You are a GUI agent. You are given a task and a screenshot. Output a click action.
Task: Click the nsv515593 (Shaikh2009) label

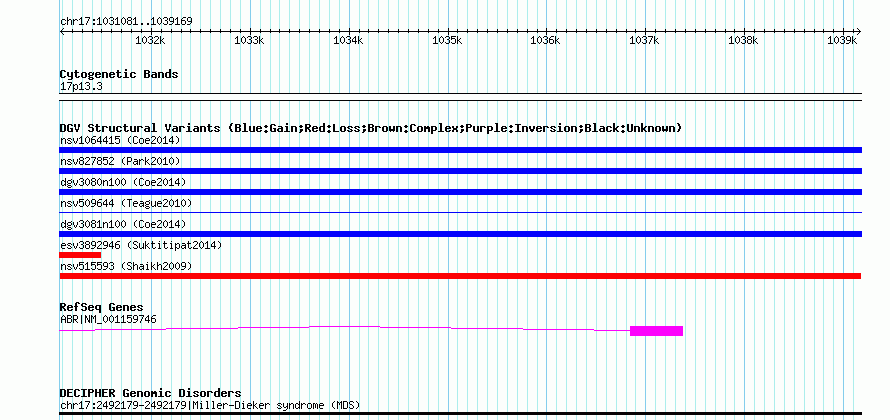(126, 266)
